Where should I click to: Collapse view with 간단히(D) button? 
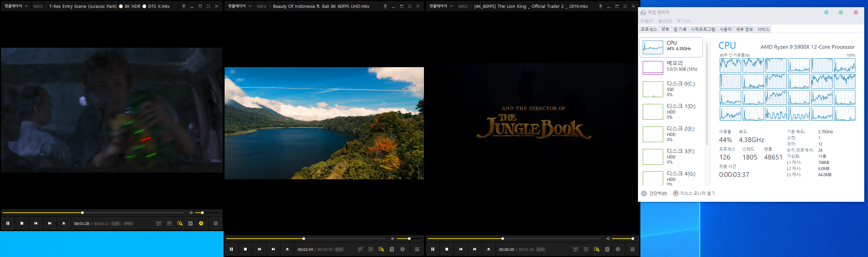pos(654,193)
